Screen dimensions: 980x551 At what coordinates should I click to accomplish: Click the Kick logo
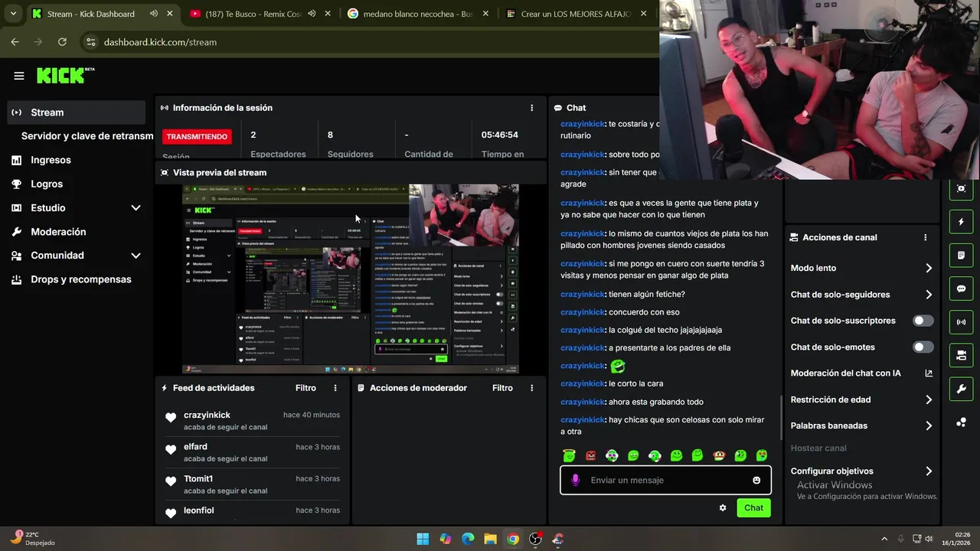[65, 75]
